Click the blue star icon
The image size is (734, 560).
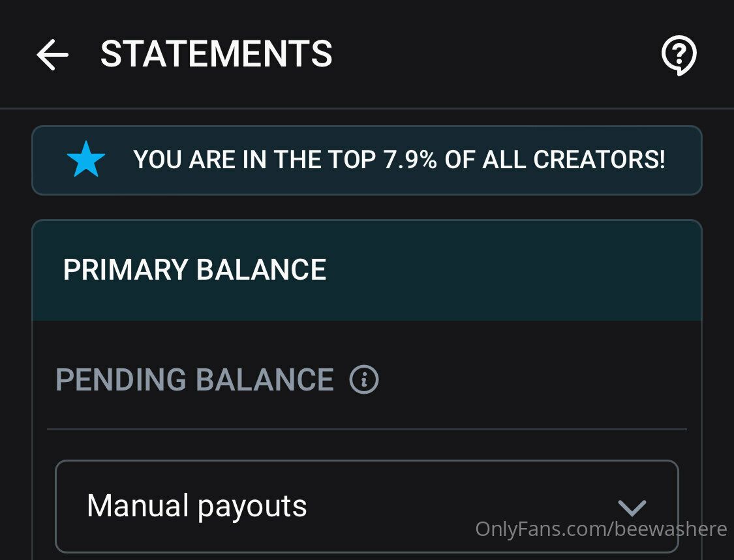86,160
